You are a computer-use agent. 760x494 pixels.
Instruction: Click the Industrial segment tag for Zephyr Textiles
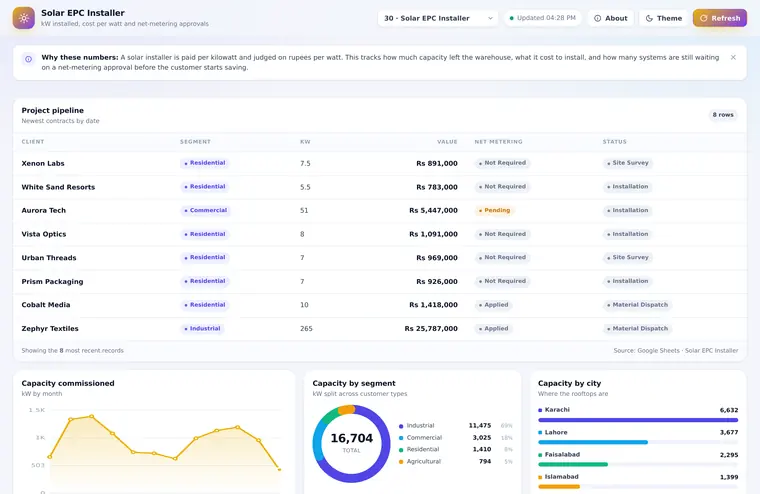tap(202, 329)
